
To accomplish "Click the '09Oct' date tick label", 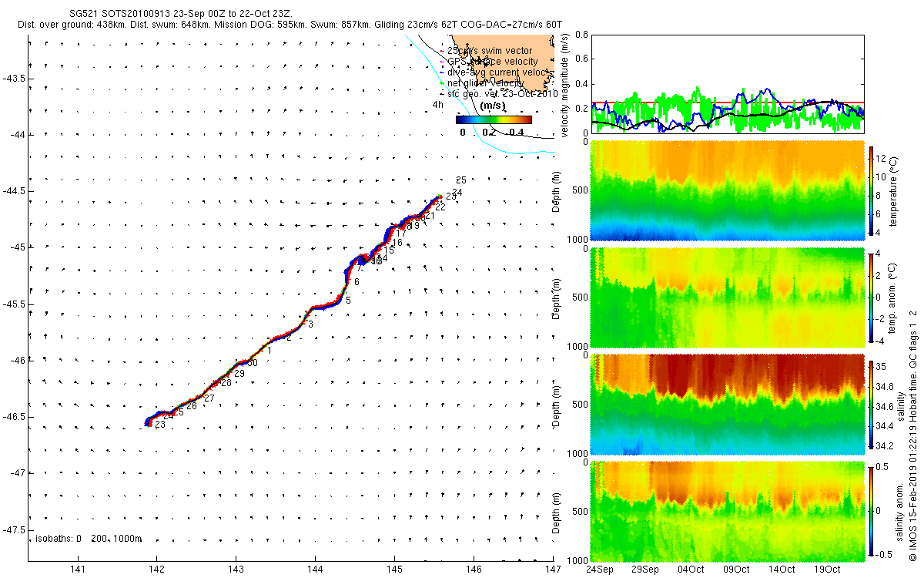I will click(x=735, y=569).
